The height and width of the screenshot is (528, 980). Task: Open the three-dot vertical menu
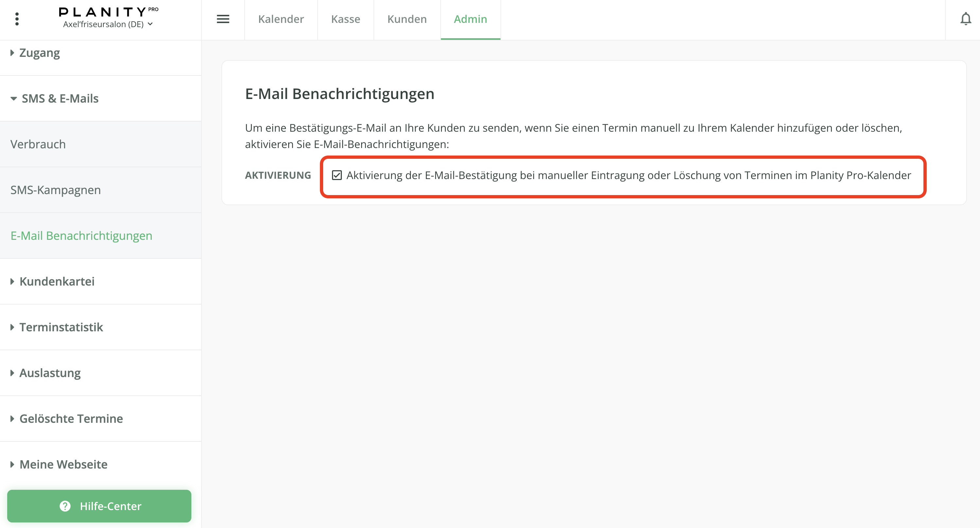[17, 19]
